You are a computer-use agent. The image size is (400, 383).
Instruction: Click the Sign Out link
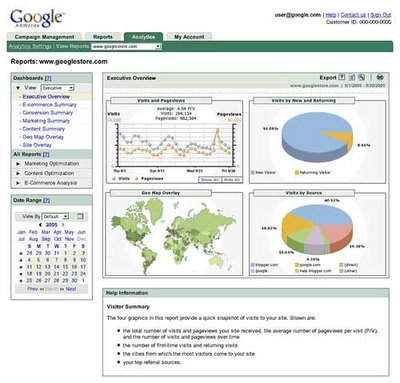(381, 15)
